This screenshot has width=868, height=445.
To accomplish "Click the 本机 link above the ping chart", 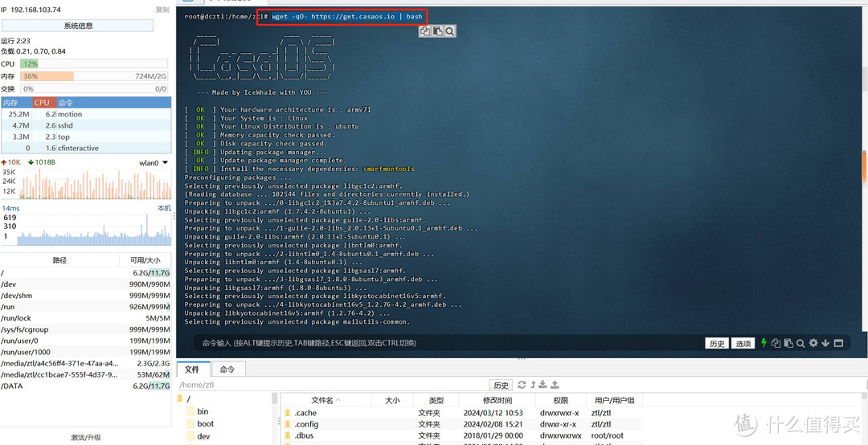I will coord(164,208).
